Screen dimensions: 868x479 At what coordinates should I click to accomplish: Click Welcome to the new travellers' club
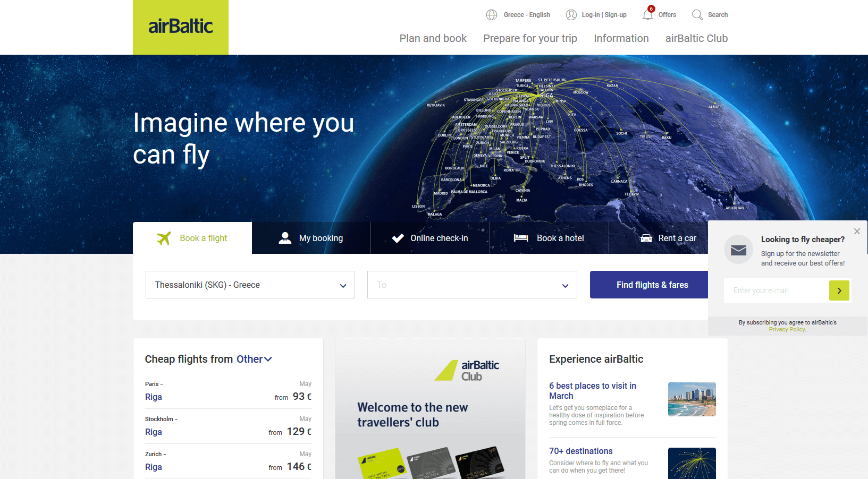pos(412,415)
